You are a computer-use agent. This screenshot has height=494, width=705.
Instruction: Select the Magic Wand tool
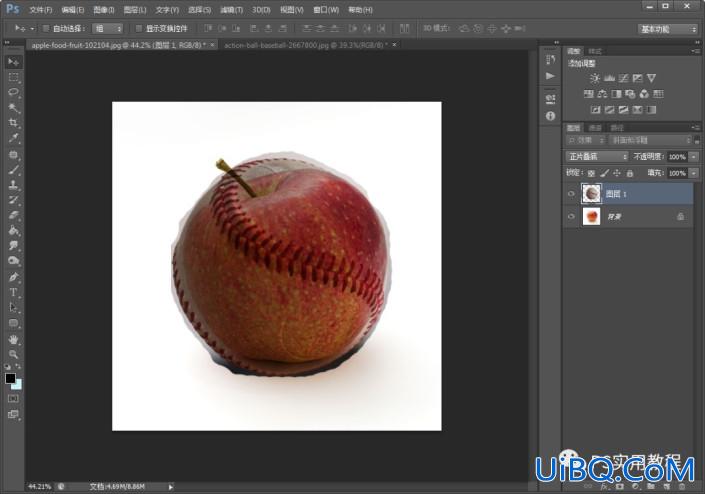pos(13,108)
